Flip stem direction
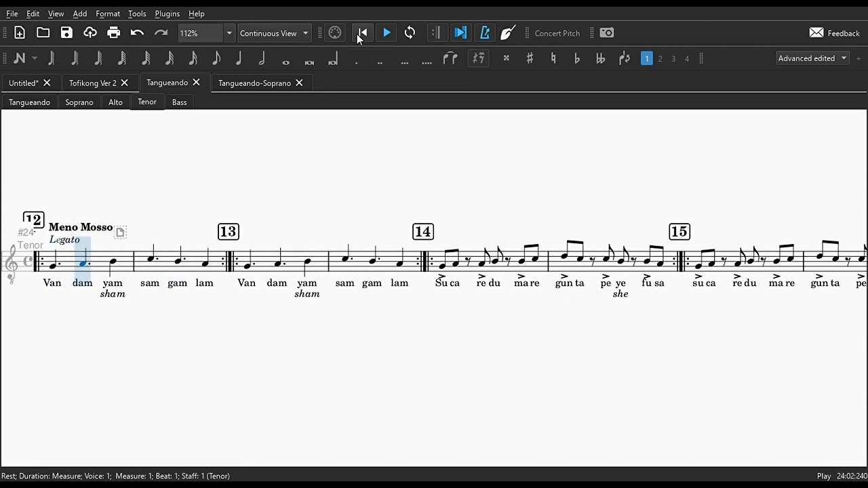The image size is (868, 488). point(625,59)
